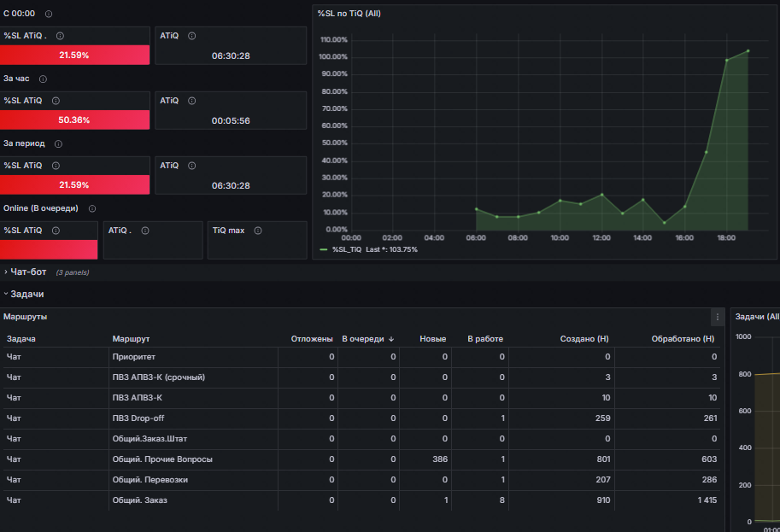The image size is (780, 532).
Task: Click info icon on 'TiQ max' panel
Action: [x=258, y=231]
